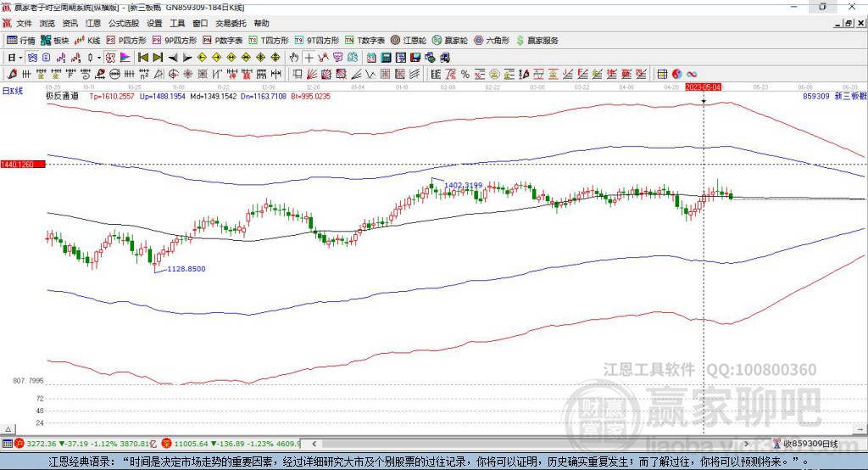Screen dimensions: 868x470
Task: Click the up-triangle button at lower-left corner
Action: (x=8, y=429)
